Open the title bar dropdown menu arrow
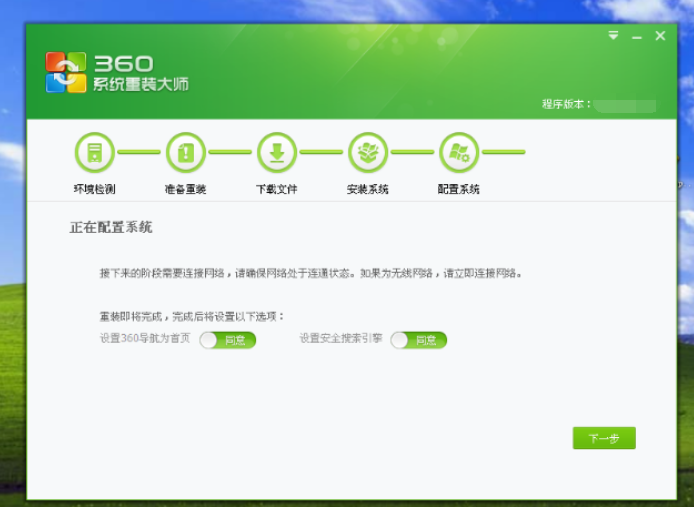This screenshot has height=507, width=694. (613, 35)
